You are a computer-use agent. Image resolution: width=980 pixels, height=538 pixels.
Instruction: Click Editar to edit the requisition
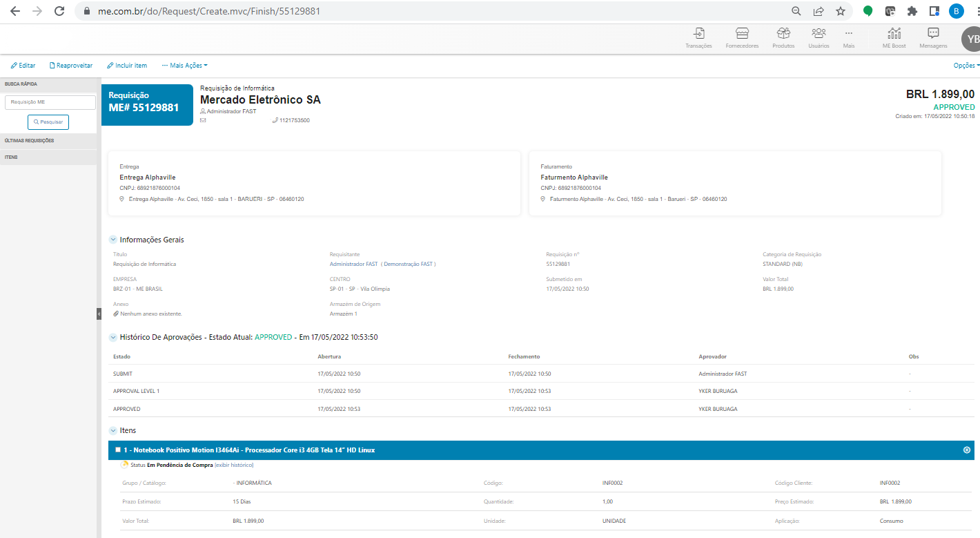coord(23,66)
